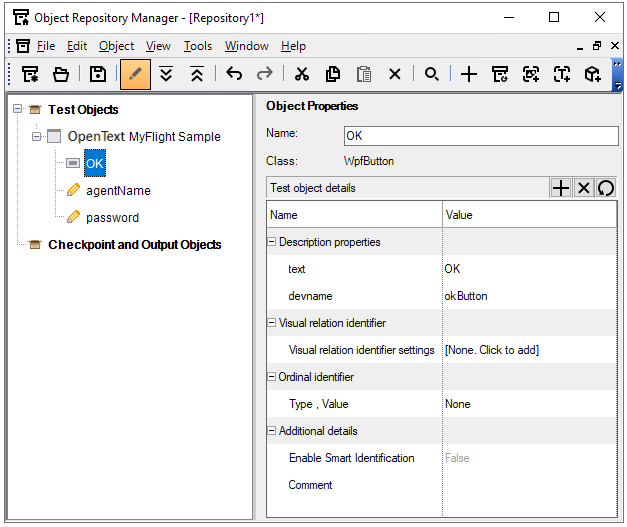Collapse the Description properties section
This screenshot has height=527, width=627.
coord(272,242)
